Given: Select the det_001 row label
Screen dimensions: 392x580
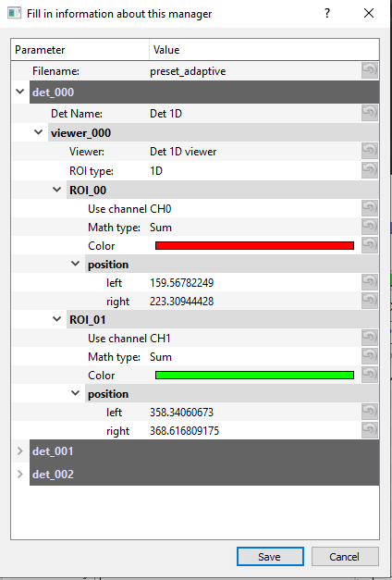Looking at the screenshot, I should tap(53, 451).
